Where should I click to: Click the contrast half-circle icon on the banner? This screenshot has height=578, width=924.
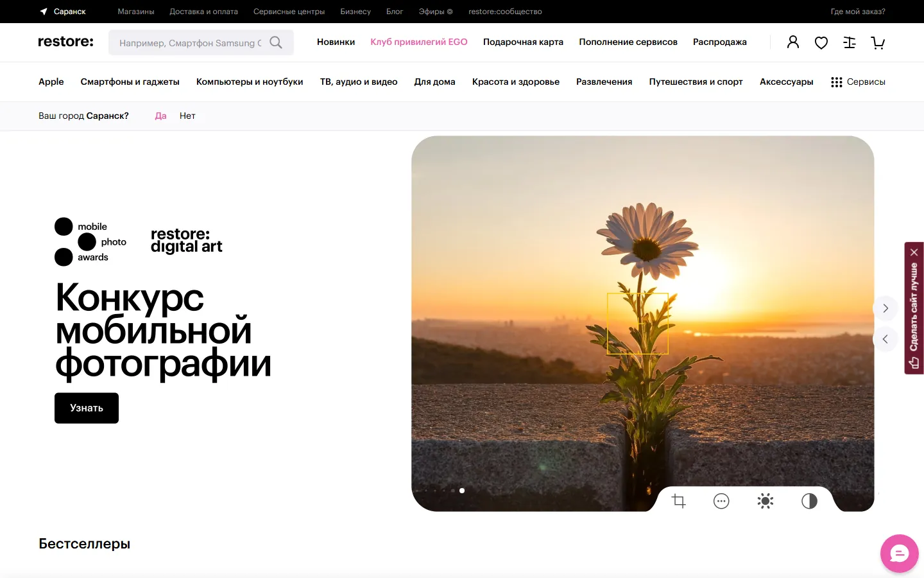tap(809, 501)
